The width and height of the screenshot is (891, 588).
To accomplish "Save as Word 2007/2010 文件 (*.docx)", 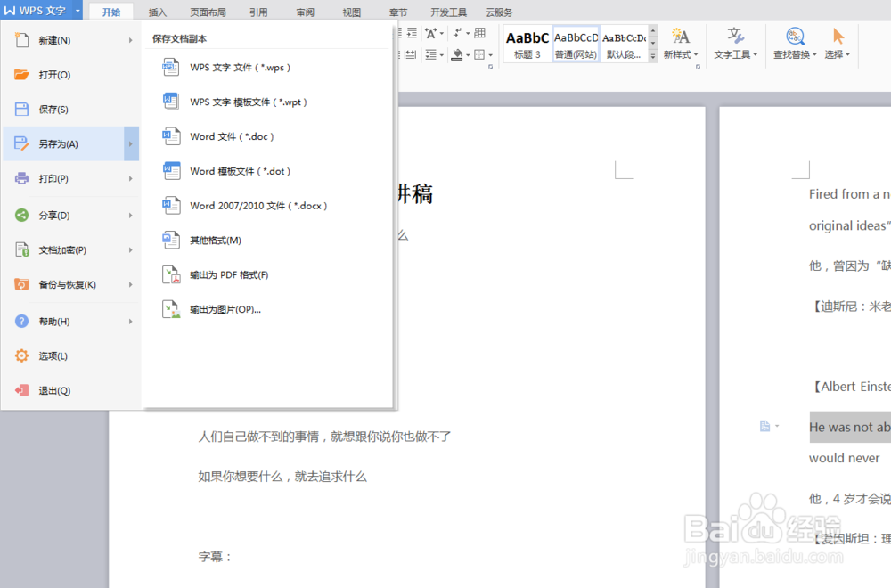I will tap(267, 206).
